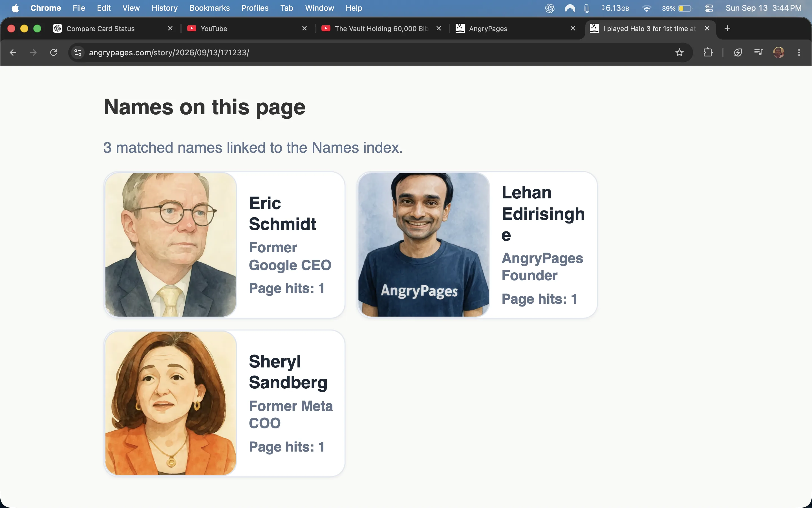
Task: Click the address bar URL
Action: [169, 52]
